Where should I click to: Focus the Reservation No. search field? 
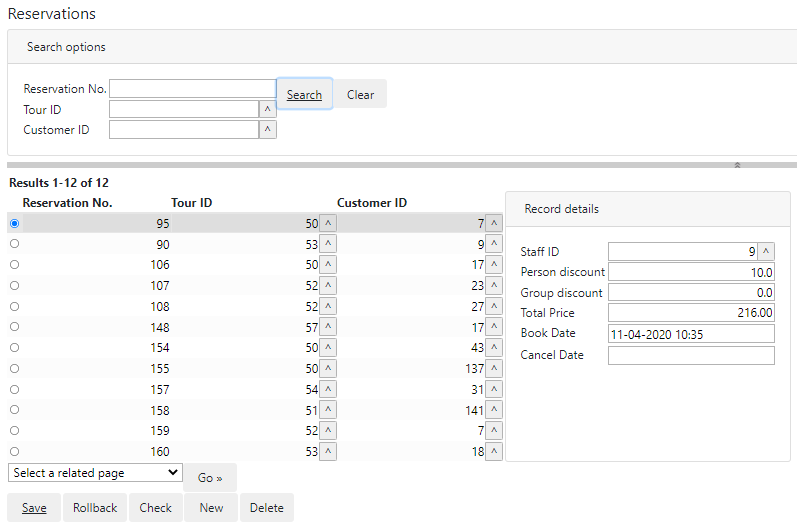pos(193,88)
